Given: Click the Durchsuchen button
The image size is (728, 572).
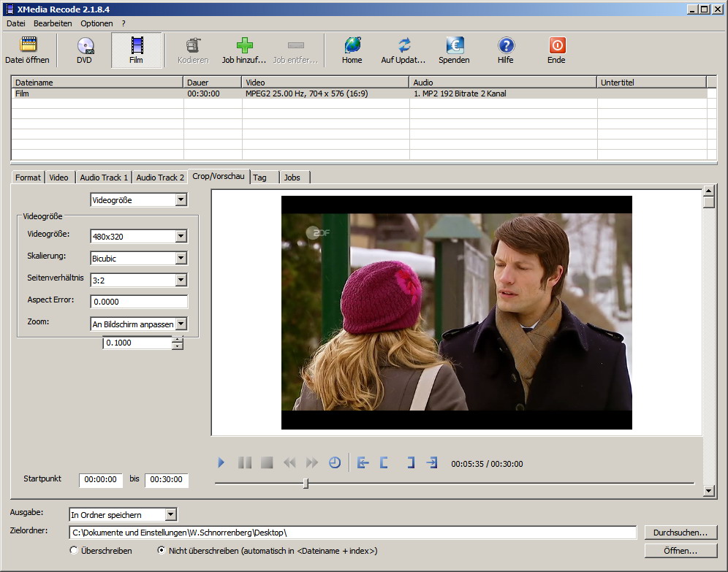Looking at the screenshot, I should [x=680, y=533].
